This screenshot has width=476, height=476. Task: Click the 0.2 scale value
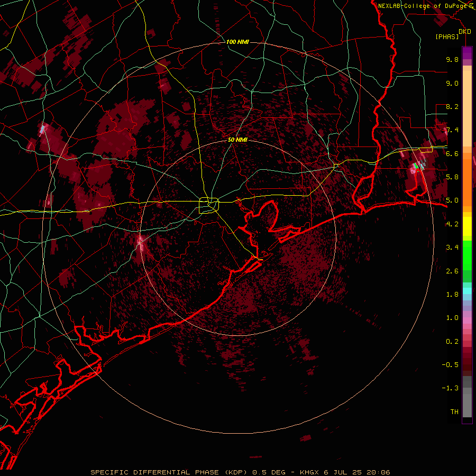point(452,342)
